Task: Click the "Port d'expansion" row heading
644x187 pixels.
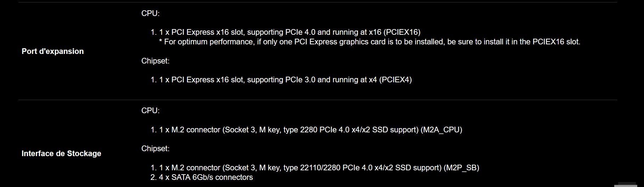Action: click(53, 51)
